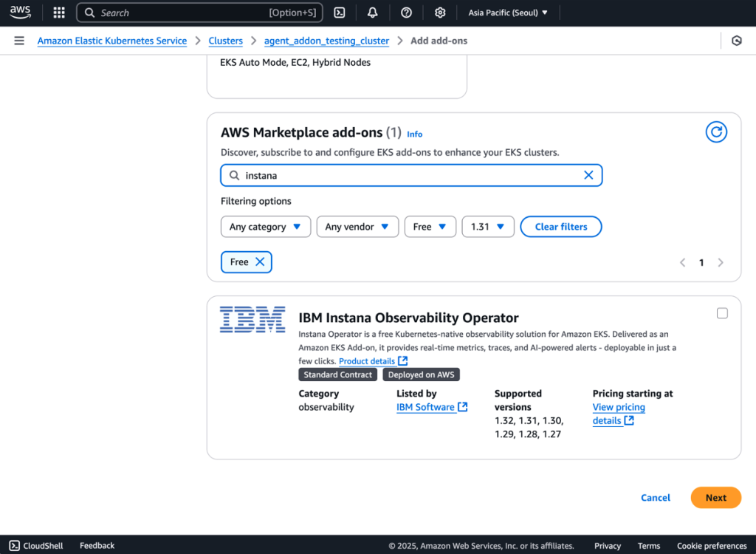Open the navigation sidebar hamburger icon

point(18,41)
